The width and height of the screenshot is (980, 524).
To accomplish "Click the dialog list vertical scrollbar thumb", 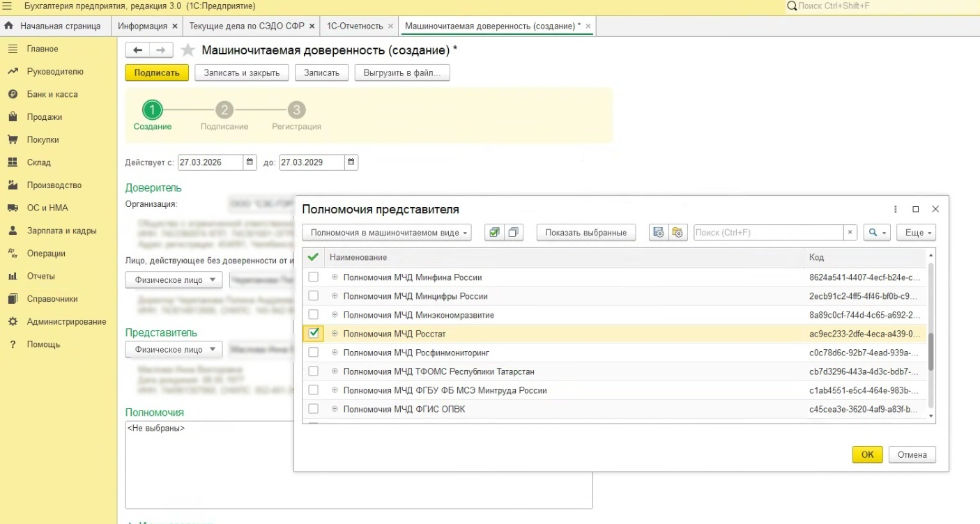I will pyautogui.click(x=931, y=352).
